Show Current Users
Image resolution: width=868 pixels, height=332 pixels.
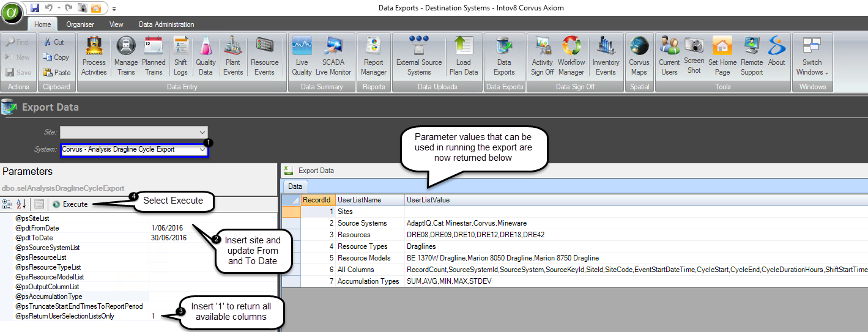[669, 56]
